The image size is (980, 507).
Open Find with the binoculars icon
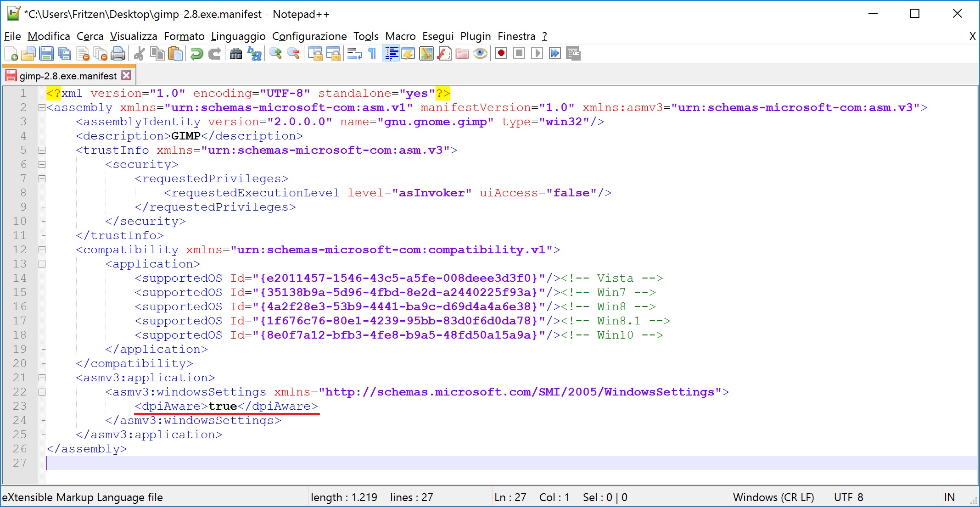pos(236,54)
